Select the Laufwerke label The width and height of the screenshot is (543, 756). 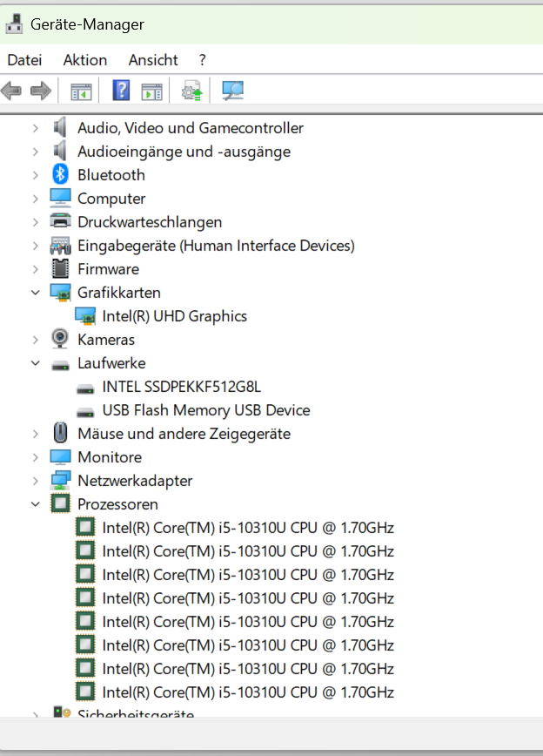pos(111,362)
